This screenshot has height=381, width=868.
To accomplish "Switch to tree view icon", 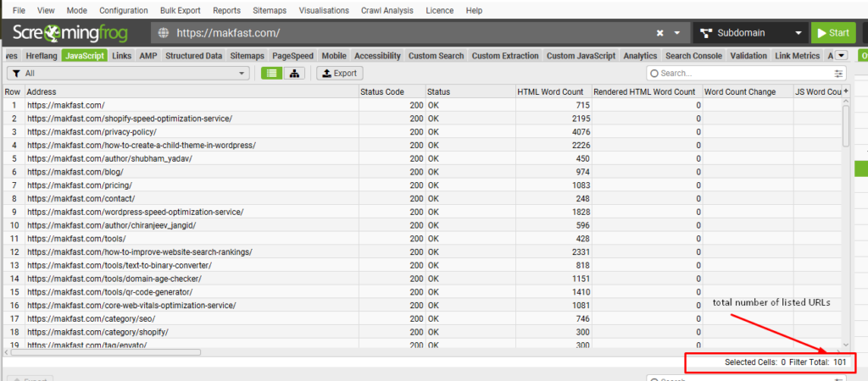I will pos(294,73).
